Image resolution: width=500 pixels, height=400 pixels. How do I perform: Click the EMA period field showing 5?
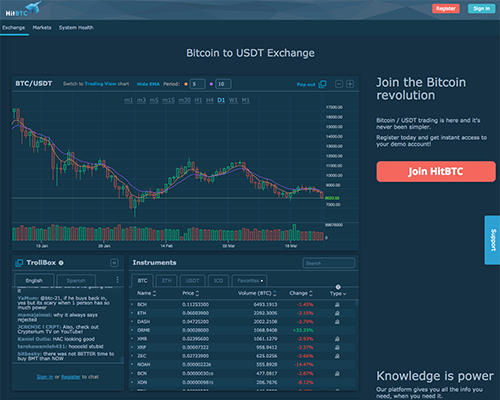coord(197,84)
